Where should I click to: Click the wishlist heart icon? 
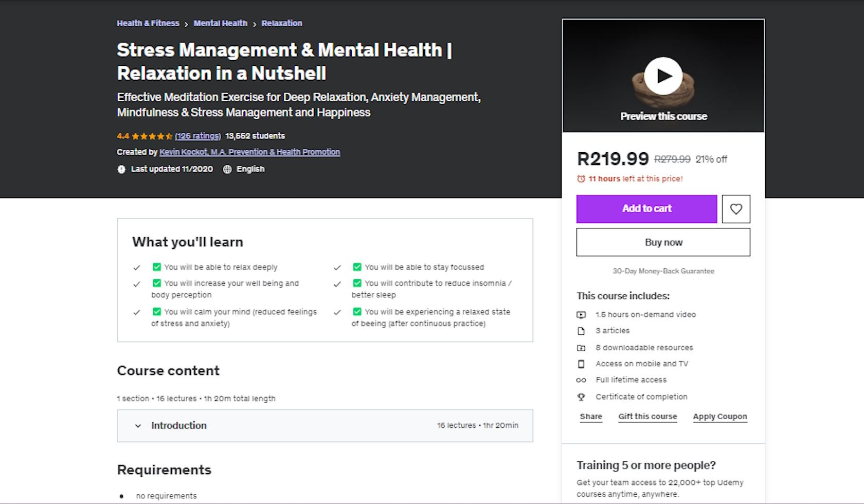click(x=736, y=209)
